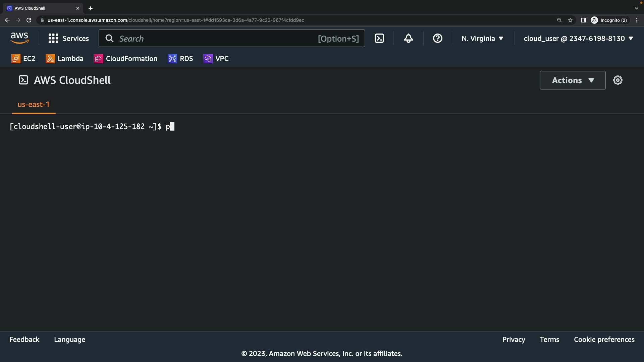
Task: Expand the cloud_user account menu
Action: 578,39
